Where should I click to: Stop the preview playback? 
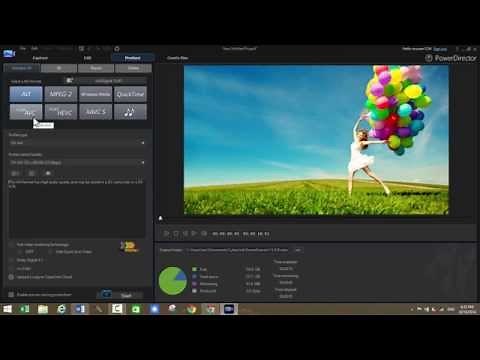(176, 234)
